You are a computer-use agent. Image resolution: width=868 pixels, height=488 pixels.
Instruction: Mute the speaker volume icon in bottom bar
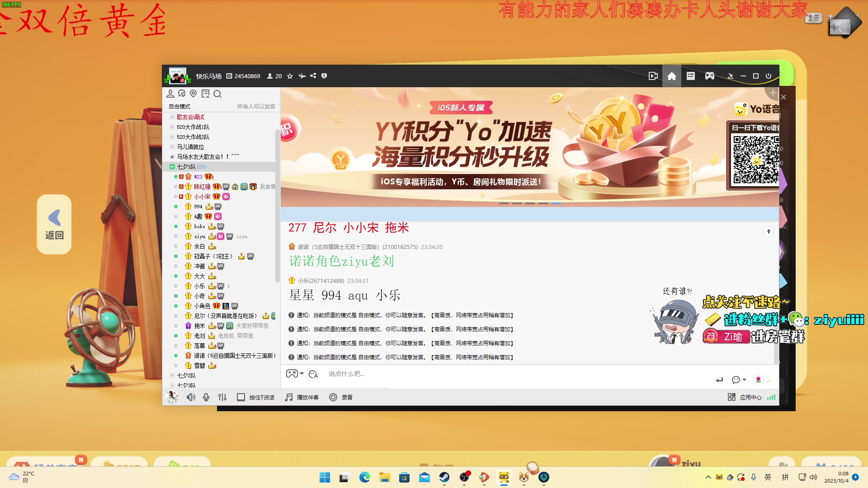191,397
